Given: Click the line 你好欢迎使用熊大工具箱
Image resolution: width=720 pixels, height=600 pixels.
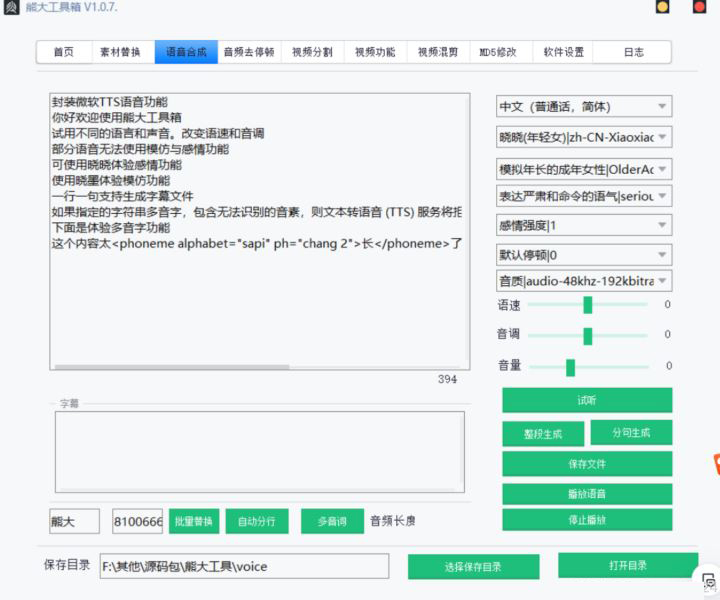Looking at the screenshot, I should [x=117, y=117].
